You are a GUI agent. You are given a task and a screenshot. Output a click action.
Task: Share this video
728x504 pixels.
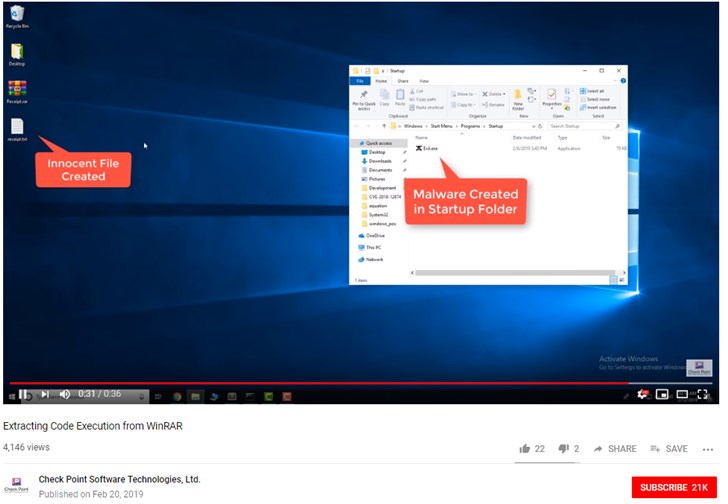614,449
